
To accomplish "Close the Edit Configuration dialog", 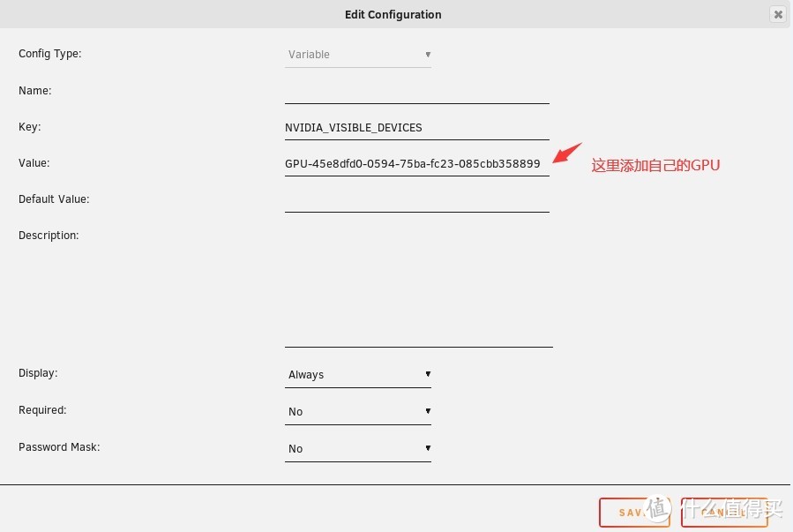I will coord(778,14).
